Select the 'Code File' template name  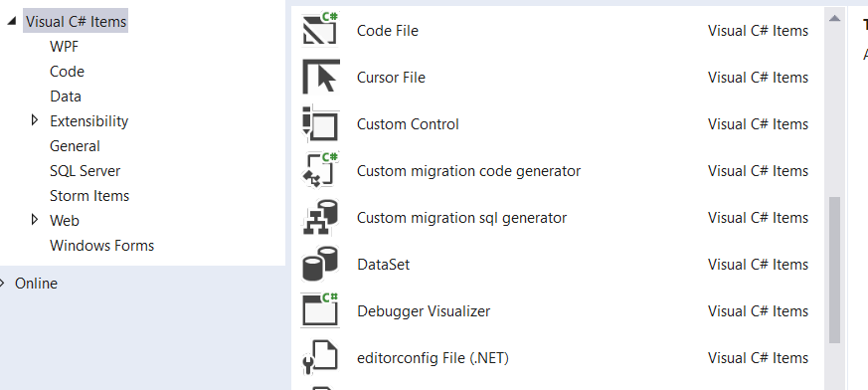click(388, 31)
